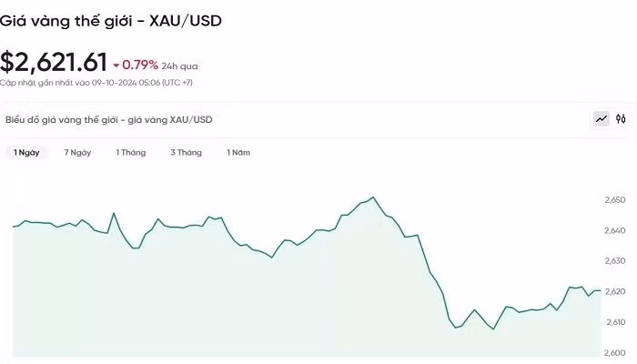Click the 2,610 y-axis label

point(615,322)
